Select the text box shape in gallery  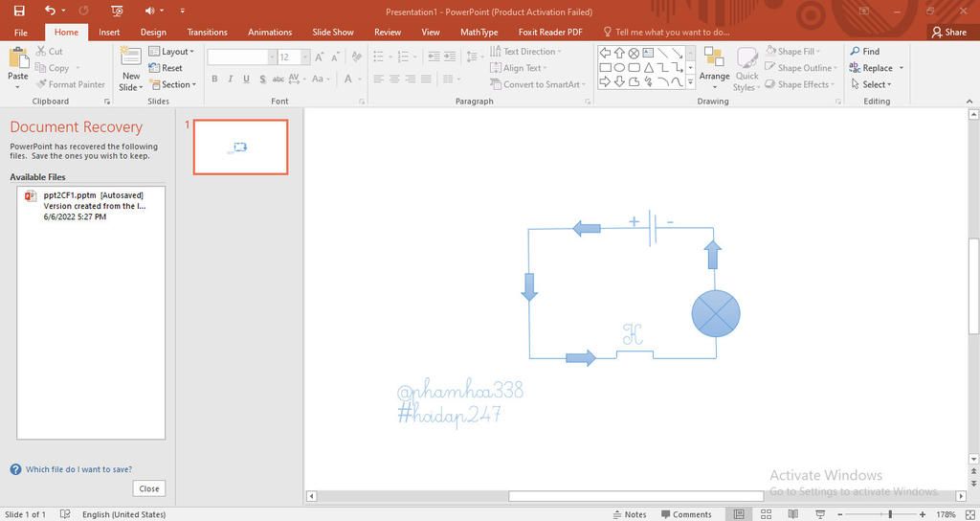click(x=648, y=54)
